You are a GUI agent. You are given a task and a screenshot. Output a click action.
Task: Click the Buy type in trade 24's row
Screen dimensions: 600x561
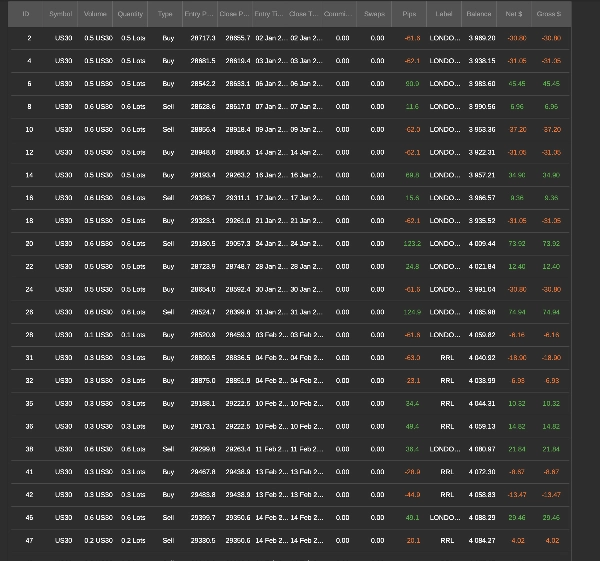click(x=168, y=289)
